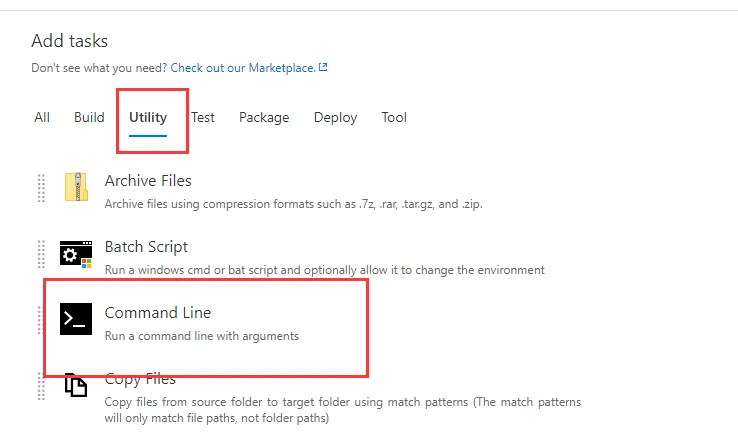Image resolution: width=738 pixels, height=446 pixels.
Task: Switch to the Tool tab
Action: (394, 117)
